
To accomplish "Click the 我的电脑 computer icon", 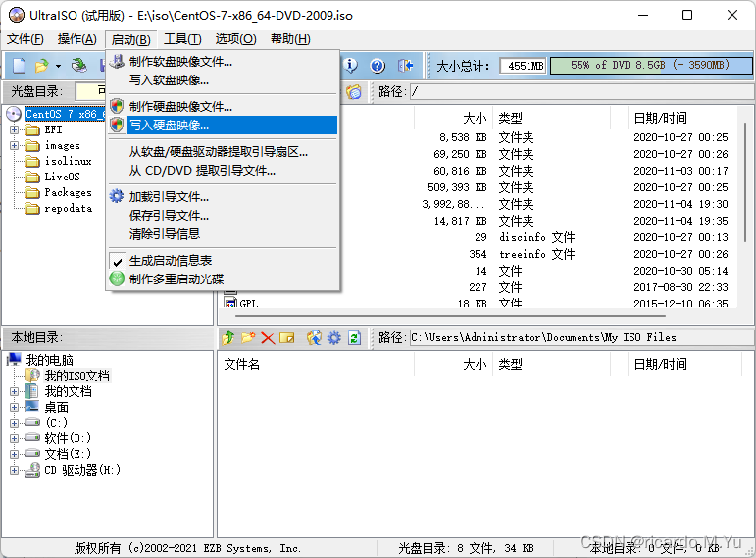I will click(15, 359).
